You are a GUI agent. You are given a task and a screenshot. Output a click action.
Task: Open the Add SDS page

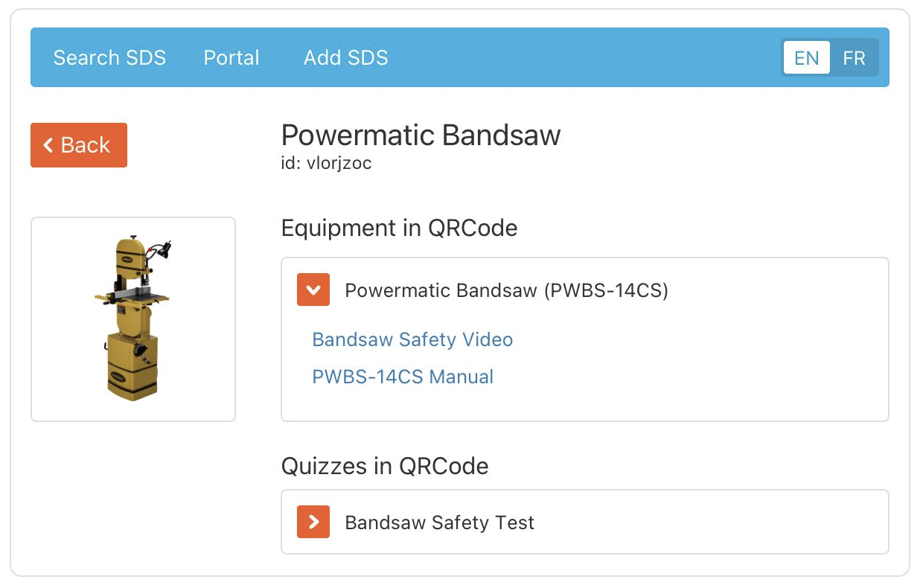click(x=345, y=57)
